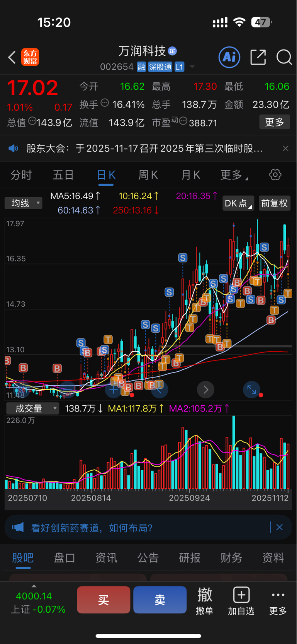297x644 pixels.
Task: Tap the chart scroll left arrow
Action: [160, 389]
